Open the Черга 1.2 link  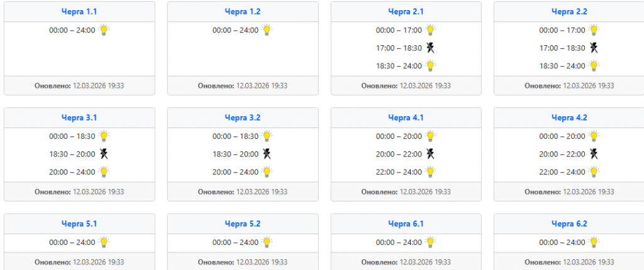[242, 11]
